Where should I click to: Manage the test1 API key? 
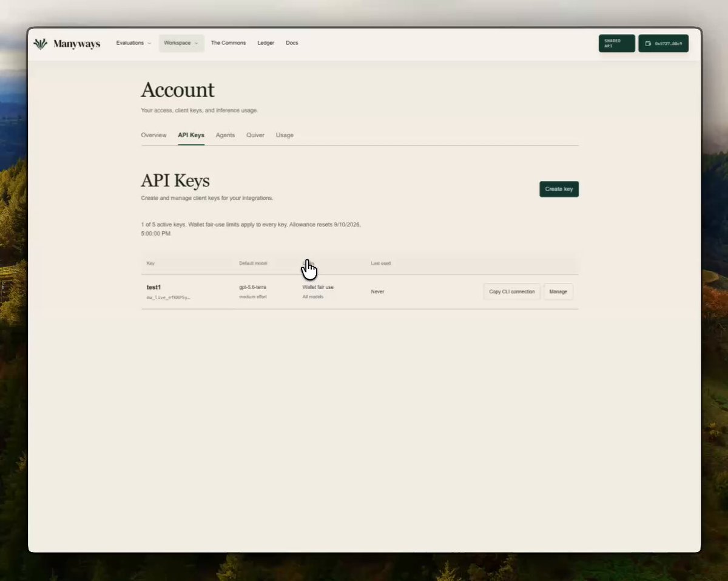(x=558, y=291)
